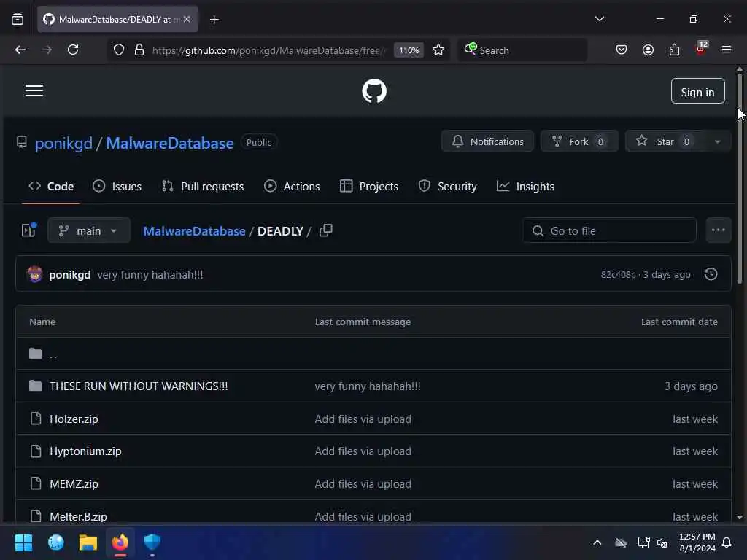
Task: Open THESE RUN WITHOUT WARNINGS!!! folder
Action: click(139, 386)
